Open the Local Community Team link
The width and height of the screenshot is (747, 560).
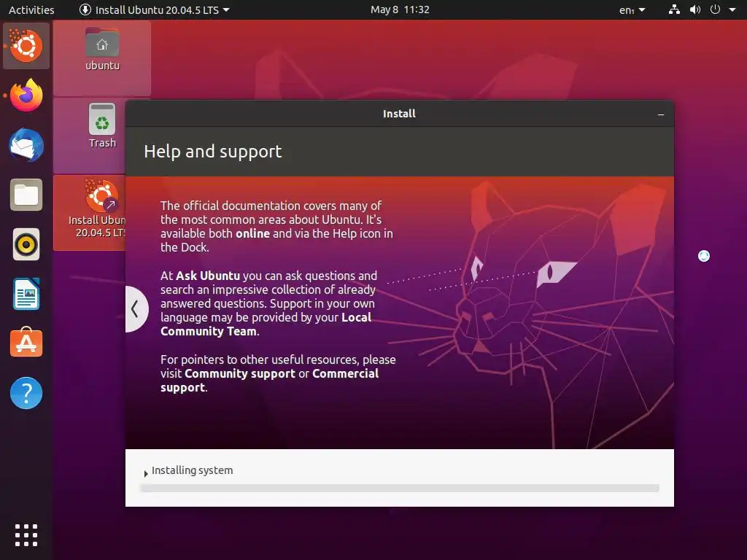[x=266, y=324]
